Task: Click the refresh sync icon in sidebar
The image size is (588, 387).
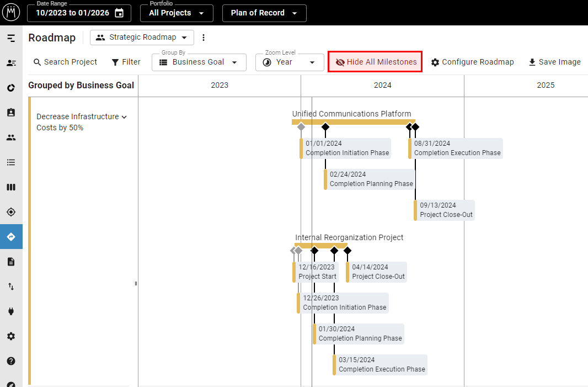Action: [11, 87]
